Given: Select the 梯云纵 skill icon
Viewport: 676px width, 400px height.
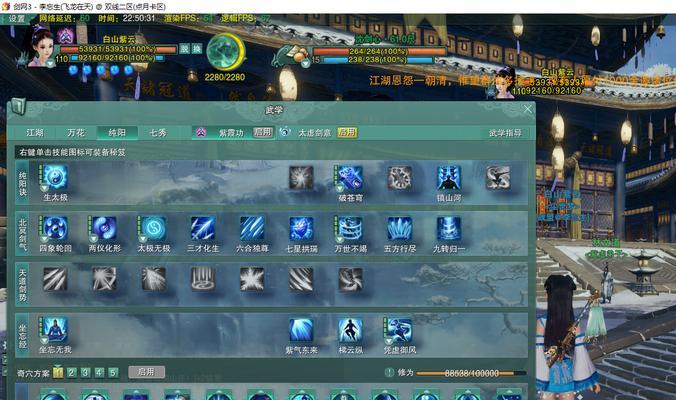Looking at the screenshot, I should tap(350, 331).
